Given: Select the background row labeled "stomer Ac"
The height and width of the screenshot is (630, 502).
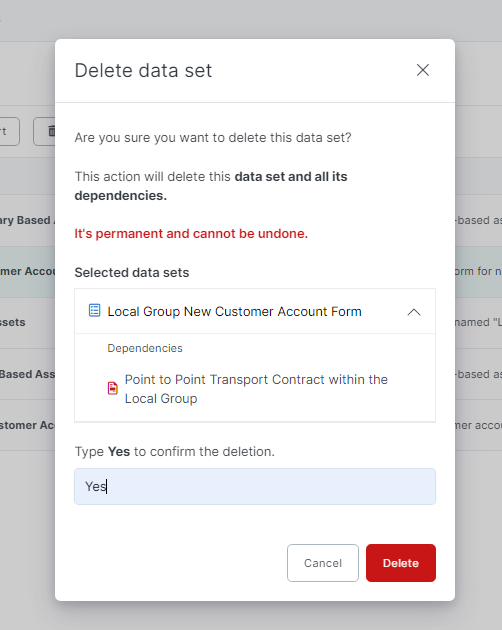Looking at the screenshot, I should 27,425.
